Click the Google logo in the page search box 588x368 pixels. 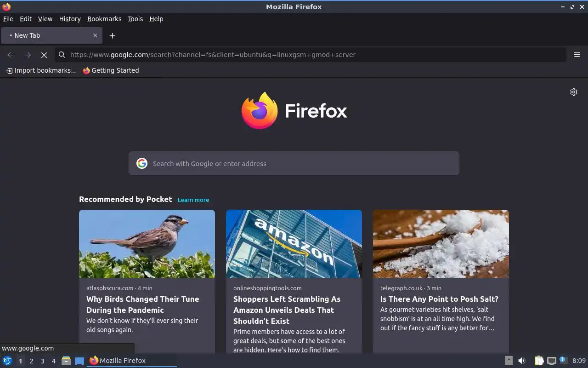tap(142, 163)
